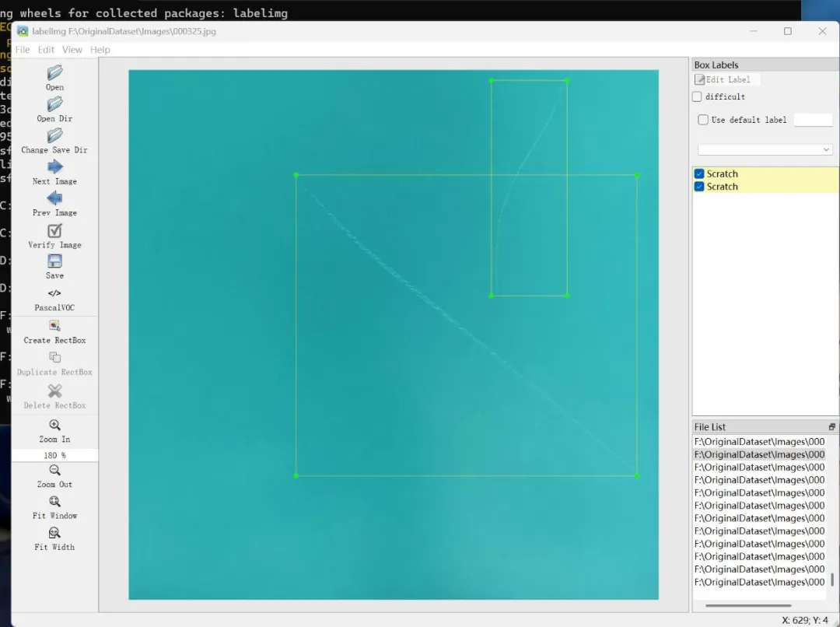Maximize the labelImg window

click(x=787, y=31)
